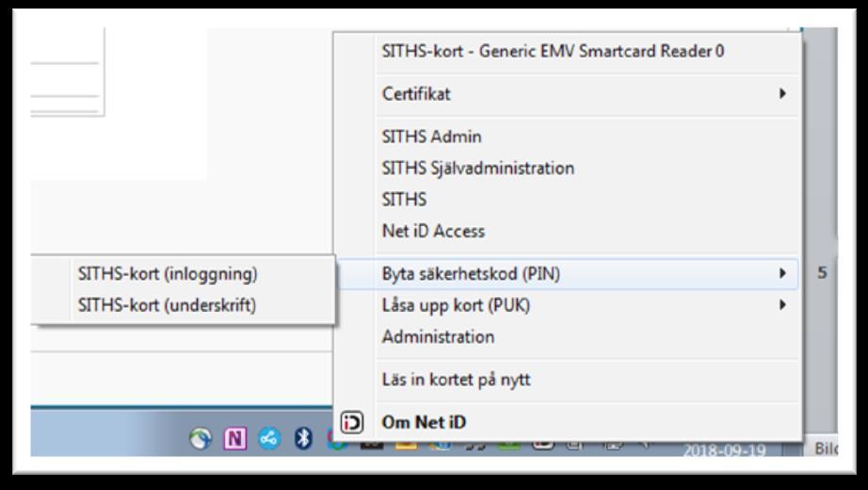Image resolution: width=868 pixels, height=490 pixels.
Task: Click the blue share tray icon
Action: click(269, 439)
